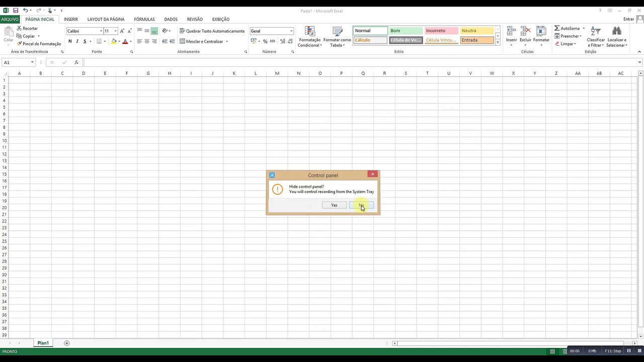
Task: Apply the Bom cell style
Action: pyautogui.click(x=406, y=31)
